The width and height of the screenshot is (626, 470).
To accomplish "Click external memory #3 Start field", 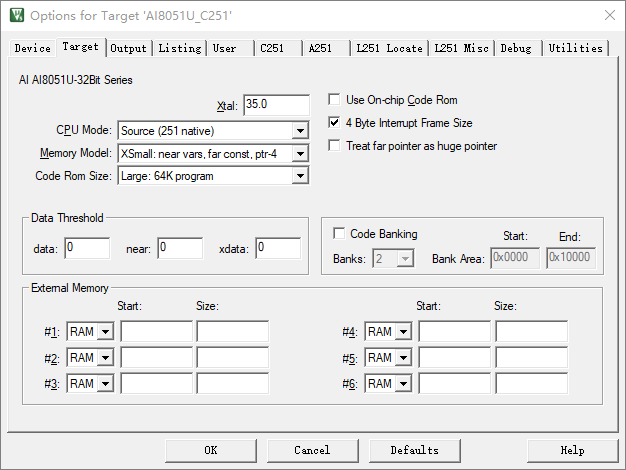I will click(x=156, y=383).
